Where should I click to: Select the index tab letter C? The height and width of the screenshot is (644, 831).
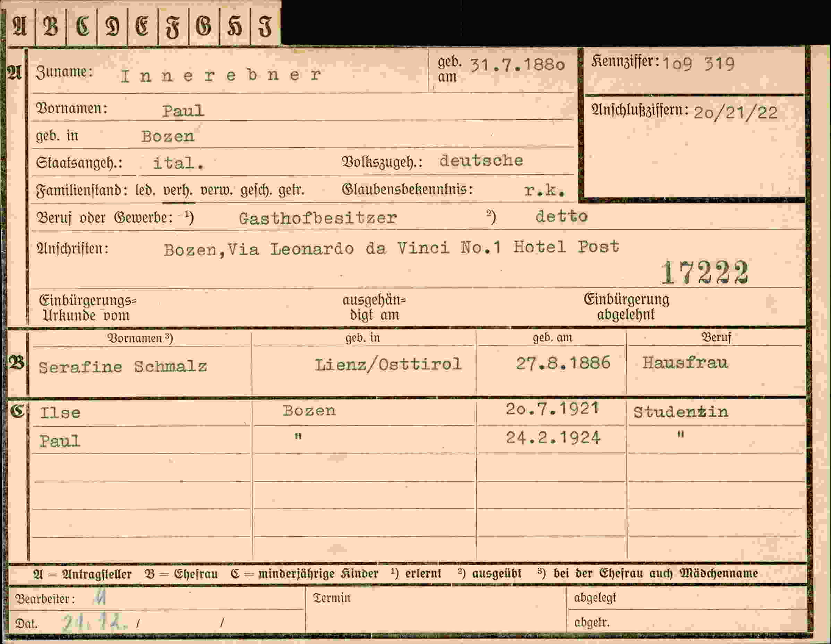click(82, 27)
